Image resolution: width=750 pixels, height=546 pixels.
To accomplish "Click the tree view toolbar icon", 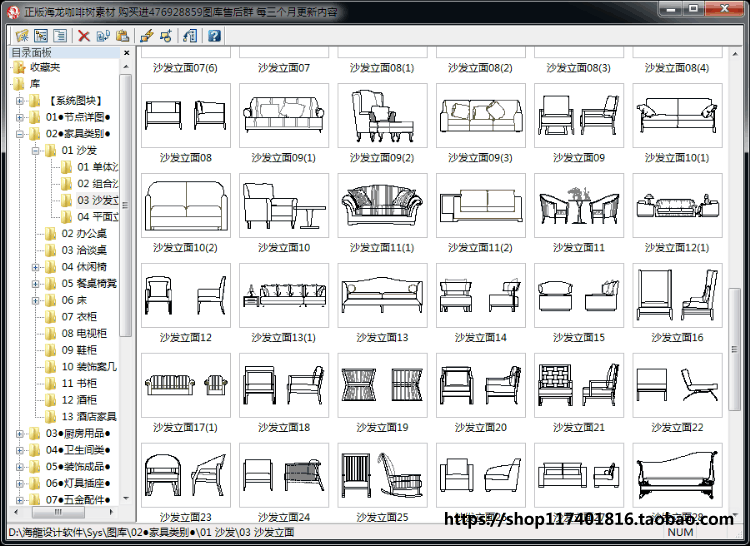I will (41, 36).
